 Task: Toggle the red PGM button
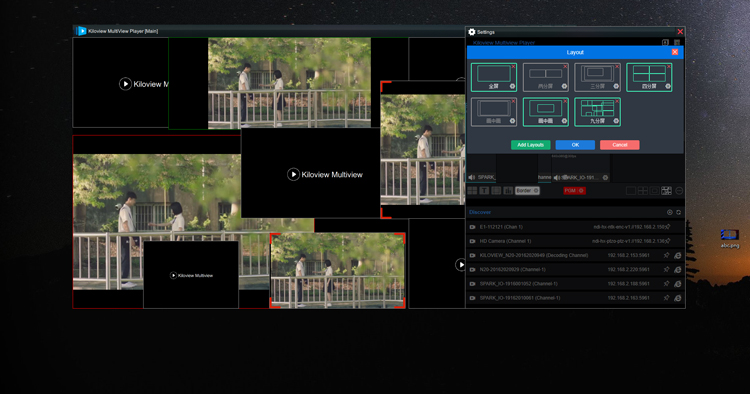(x=574, y=191)
